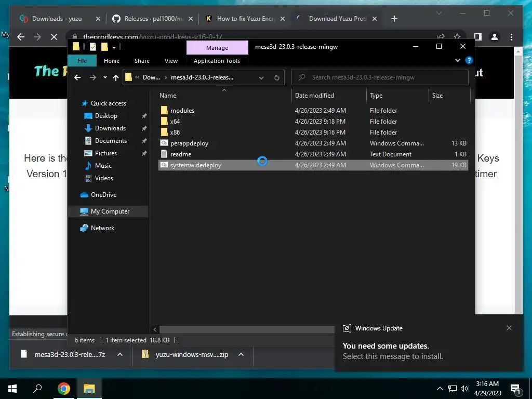532x399 pixels.
Task: Open Chrome from taskbar
Action: pyautogui.click(x=63, y=389)
